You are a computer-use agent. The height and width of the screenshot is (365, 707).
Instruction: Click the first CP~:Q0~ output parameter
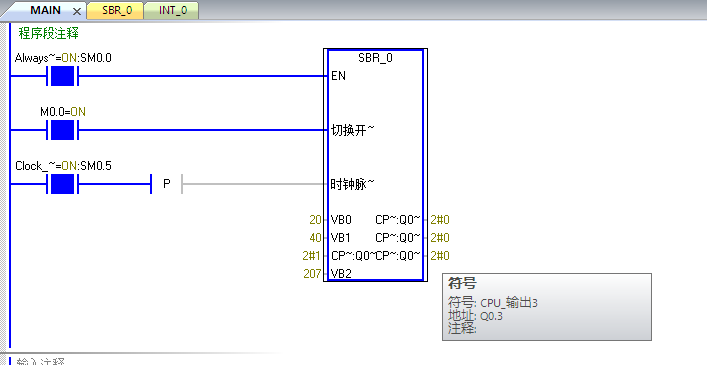tap(398, 220)
